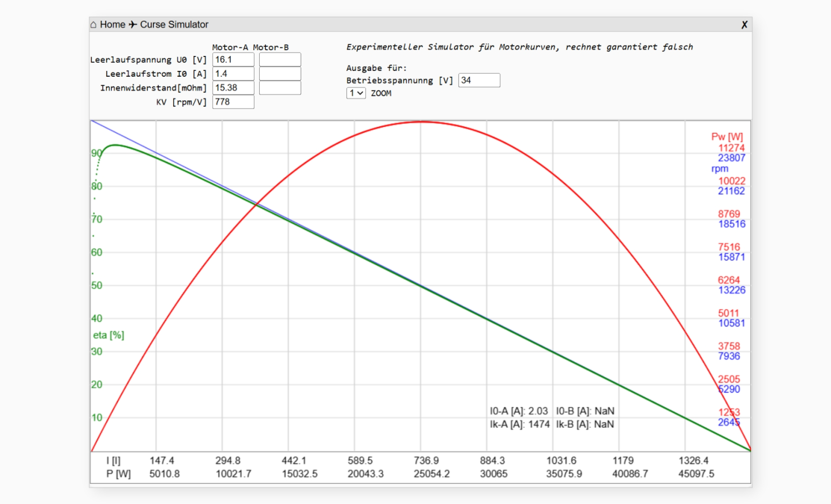
Task: Click the Pw [W] legend label
Action: point(727,137)
